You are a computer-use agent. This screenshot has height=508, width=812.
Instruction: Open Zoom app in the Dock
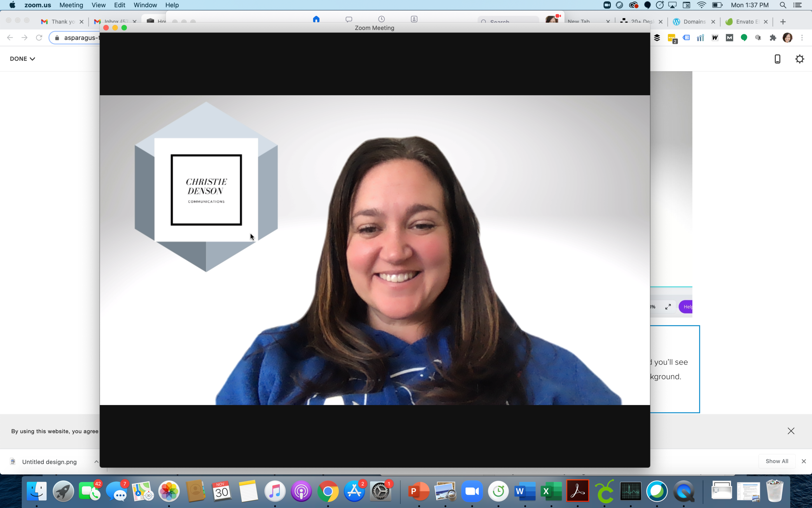(472, 491)
